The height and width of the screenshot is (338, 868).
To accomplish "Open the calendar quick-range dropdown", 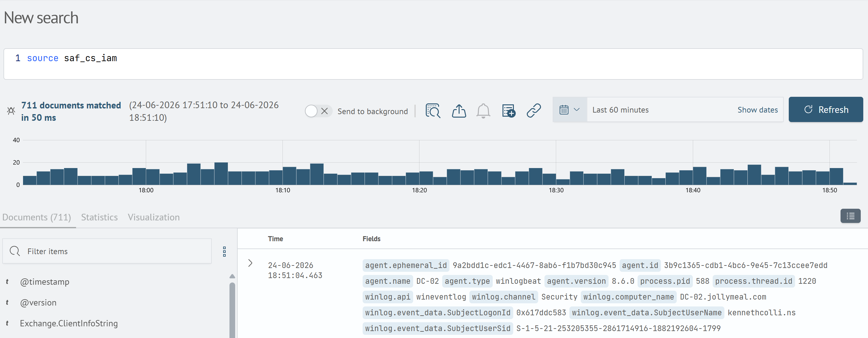I will tap(569, 110).
